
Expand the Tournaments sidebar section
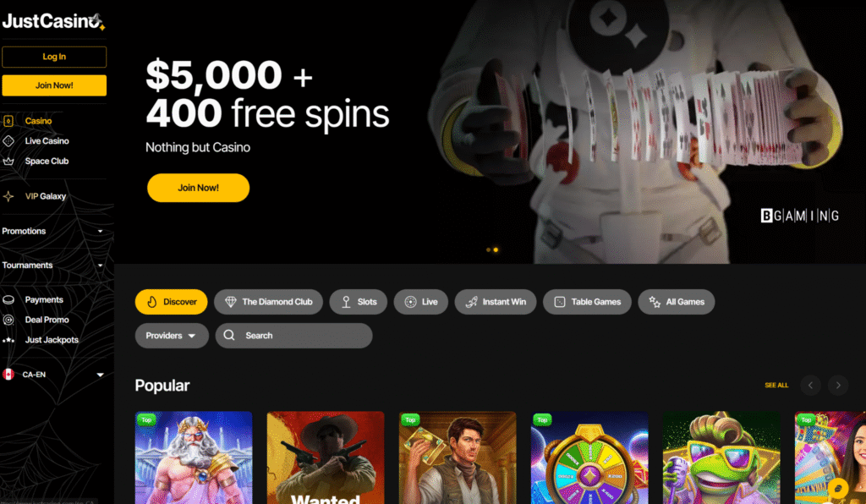coord(53,265)
